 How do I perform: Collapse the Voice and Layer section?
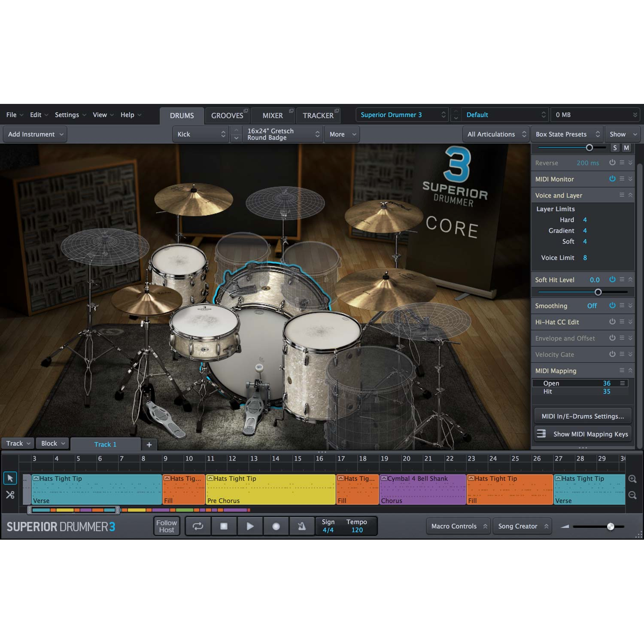(630, 194)
